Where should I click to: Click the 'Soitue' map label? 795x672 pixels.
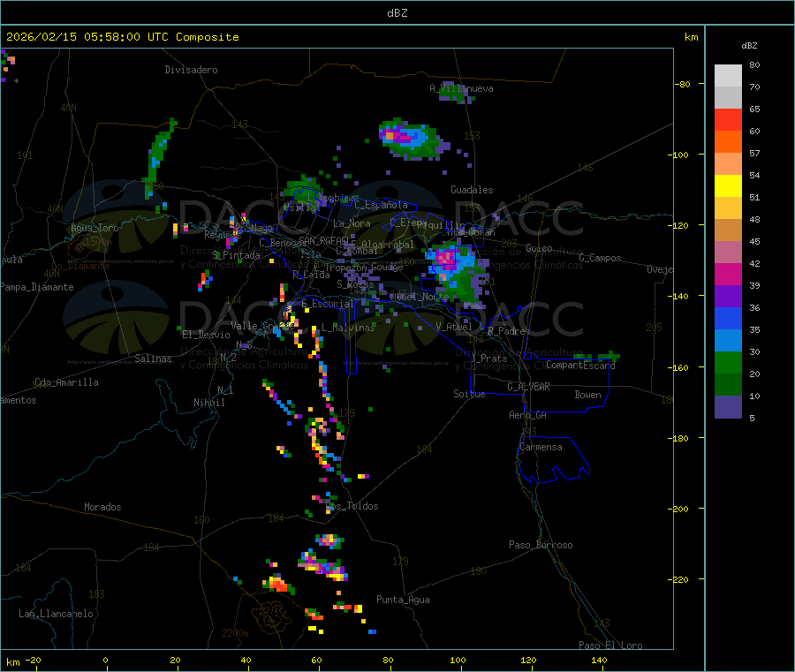(469, 394)
